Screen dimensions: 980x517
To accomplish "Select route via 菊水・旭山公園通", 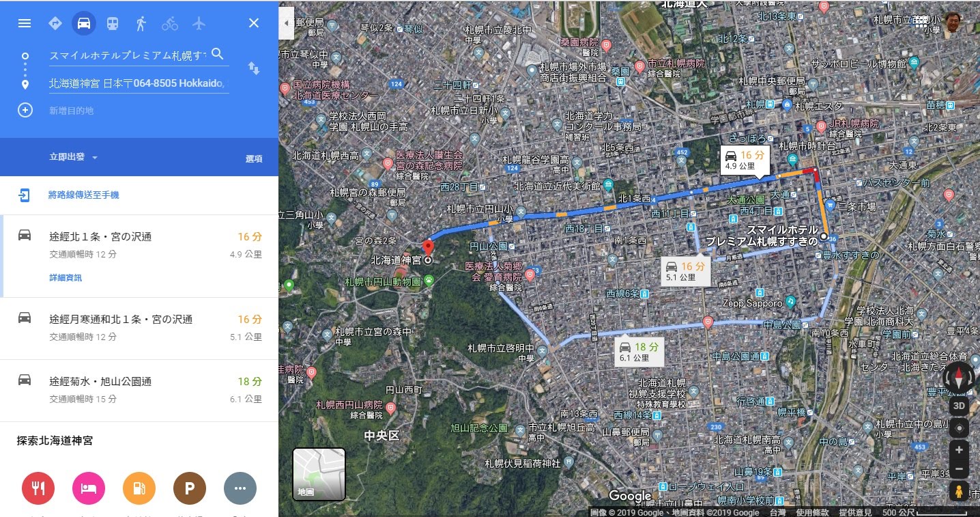I will (139, 390).
